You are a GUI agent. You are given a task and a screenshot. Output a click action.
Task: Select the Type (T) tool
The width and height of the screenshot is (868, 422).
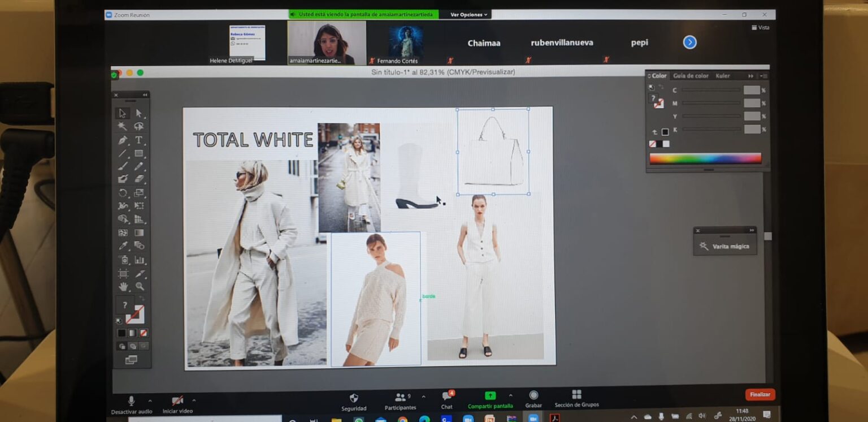tap(139, 140)
